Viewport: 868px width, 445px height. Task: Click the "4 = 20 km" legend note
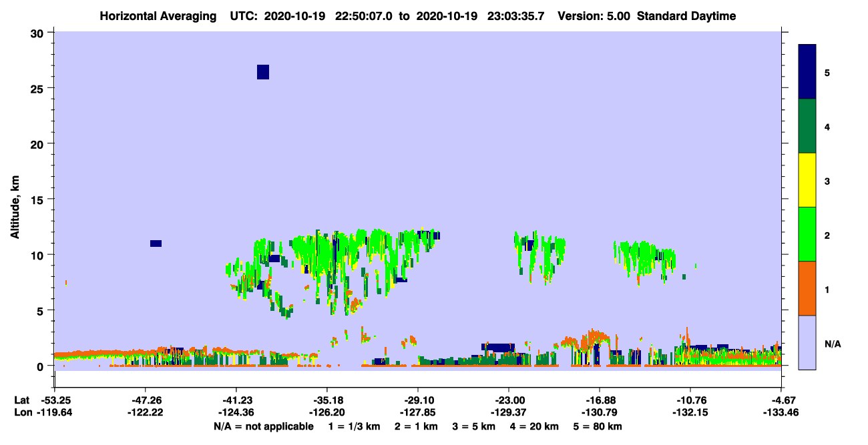534,426
